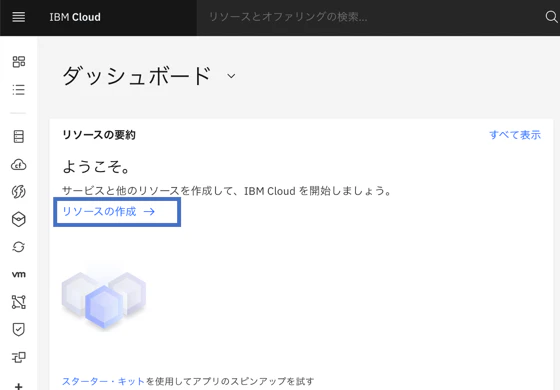The height and width of the screenshot is (390, 560).
Task: Open the dashboard grid icon in sidebar
Action: coord(19,61)
